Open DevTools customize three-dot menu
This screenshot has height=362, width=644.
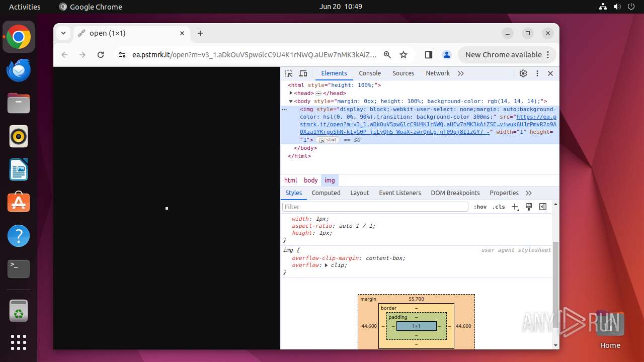pyautogui.click(x=537, y=73)
